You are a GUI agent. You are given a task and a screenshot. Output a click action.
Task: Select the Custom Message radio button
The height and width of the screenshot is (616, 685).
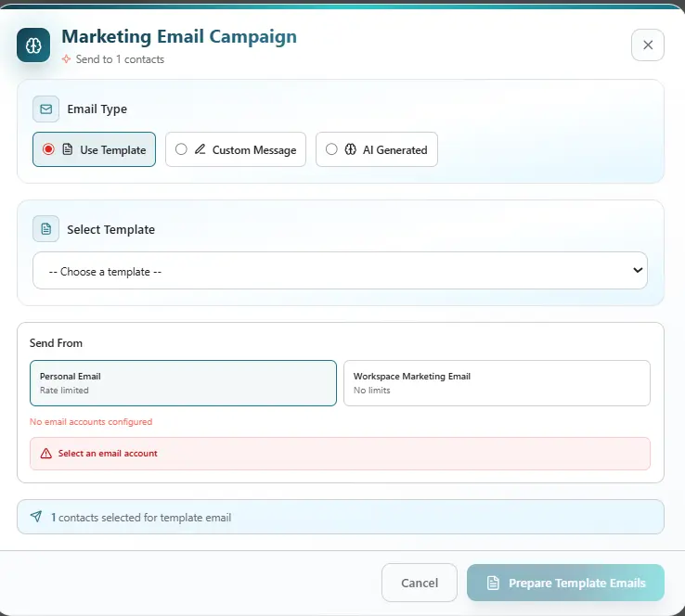(181, 149)
